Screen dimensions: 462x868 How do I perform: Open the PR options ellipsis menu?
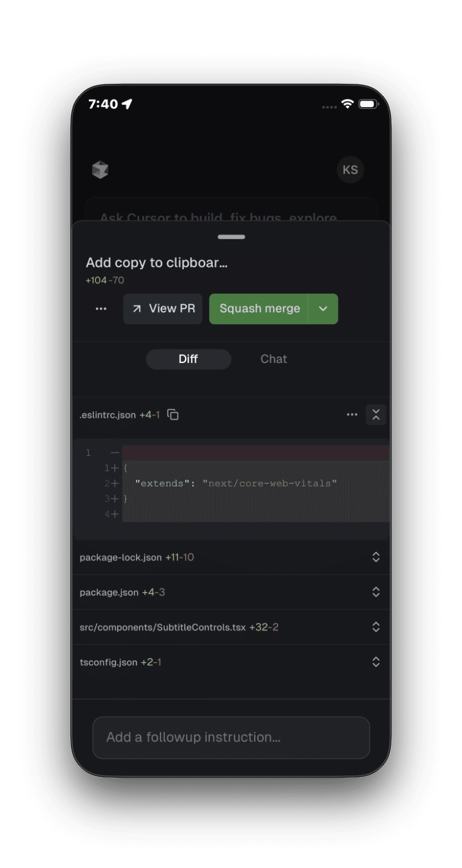101,309
